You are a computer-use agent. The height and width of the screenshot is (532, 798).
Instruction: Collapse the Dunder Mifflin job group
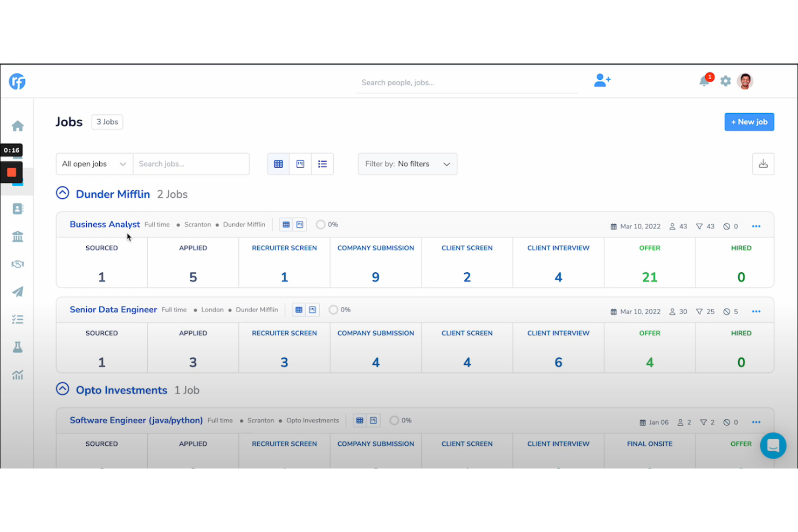[63, 192]
